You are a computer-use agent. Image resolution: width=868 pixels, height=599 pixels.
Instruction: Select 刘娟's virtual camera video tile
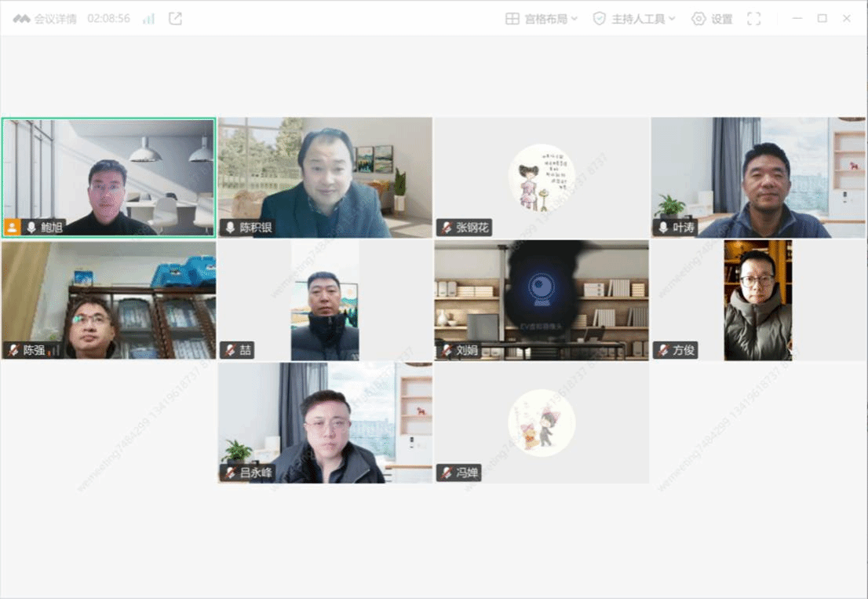click(542, 299)
